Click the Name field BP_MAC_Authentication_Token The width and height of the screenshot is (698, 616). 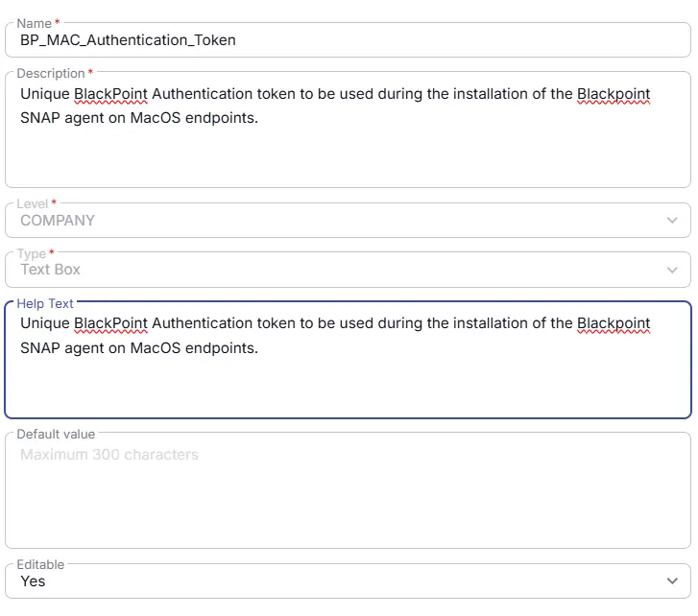click(x=348, y=40)
